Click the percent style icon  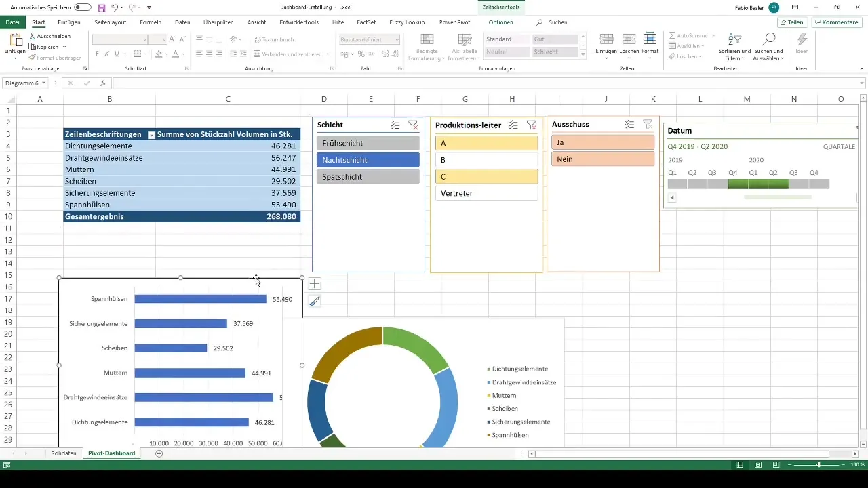pos(361,54)
